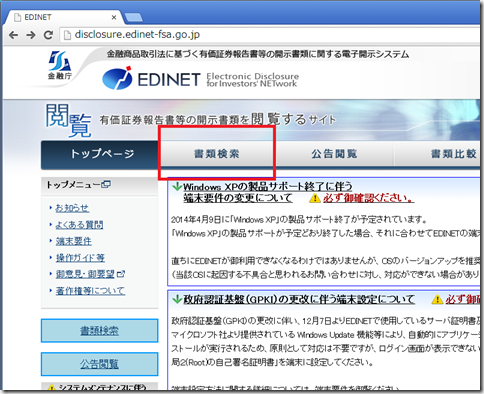This screenshot has width=484, height=394.
Task: Click warning icon beside GPKI notice
Action: 437,299
